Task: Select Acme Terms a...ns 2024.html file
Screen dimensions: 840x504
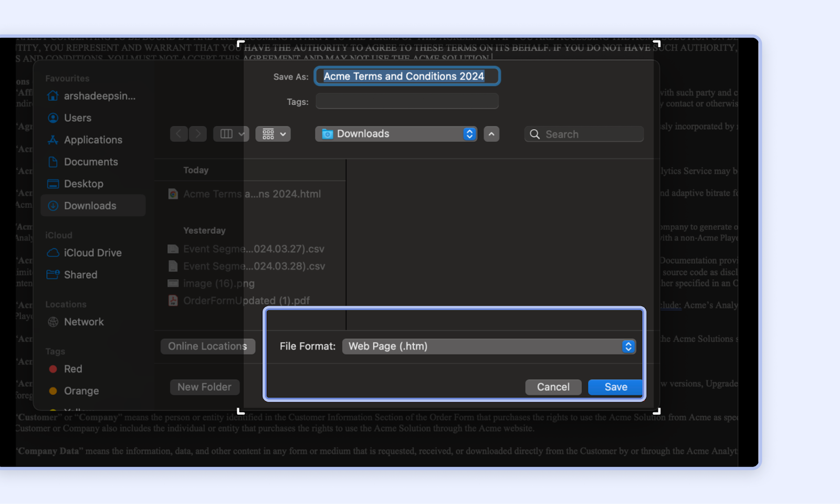Action: 251,194
